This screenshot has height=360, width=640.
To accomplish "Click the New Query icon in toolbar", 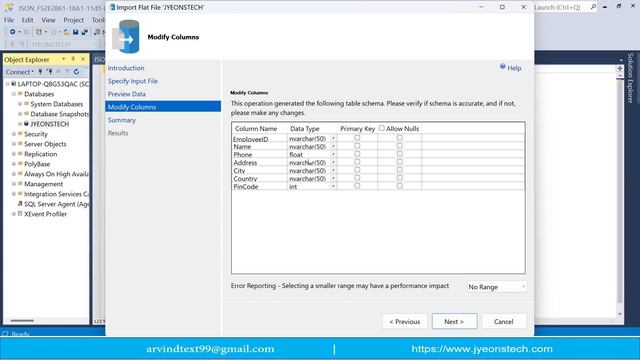I will (98, 32).
